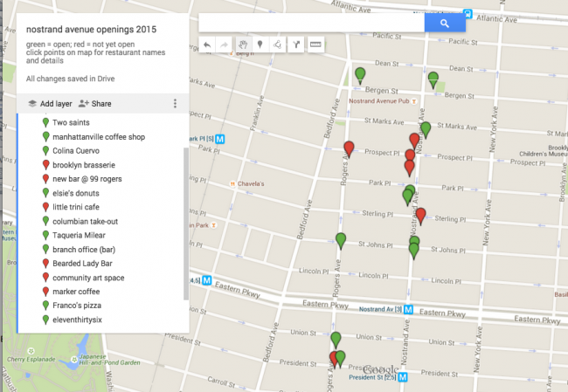Viewport: 568px width, 392px height.
Task: Click the redo arrow tool
Action: (x=225, y=45)
